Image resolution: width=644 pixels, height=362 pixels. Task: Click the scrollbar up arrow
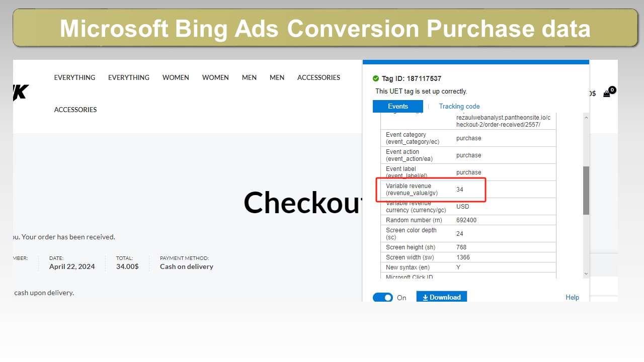pos(586,117)
